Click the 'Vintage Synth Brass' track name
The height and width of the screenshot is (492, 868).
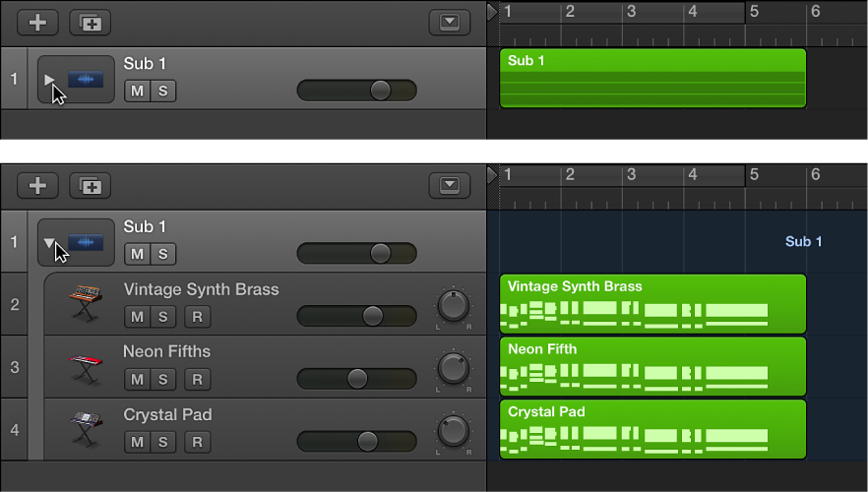pyautogui.click(x=201, y=289)
